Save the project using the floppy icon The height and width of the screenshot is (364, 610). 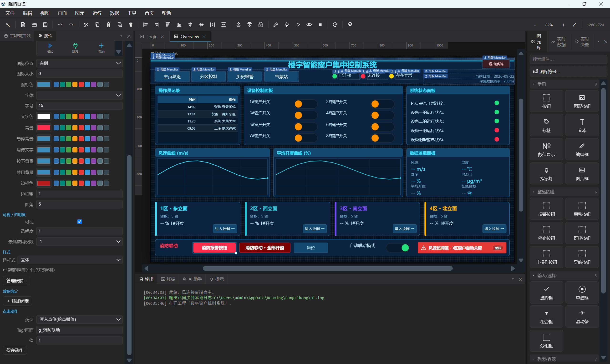click(45, 25)
